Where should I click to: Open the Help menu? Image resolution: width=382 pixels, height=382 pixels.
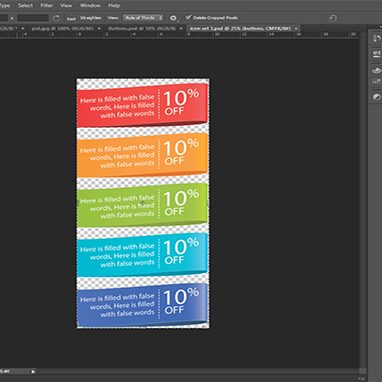pyautogui.click(x=114, y=5)
